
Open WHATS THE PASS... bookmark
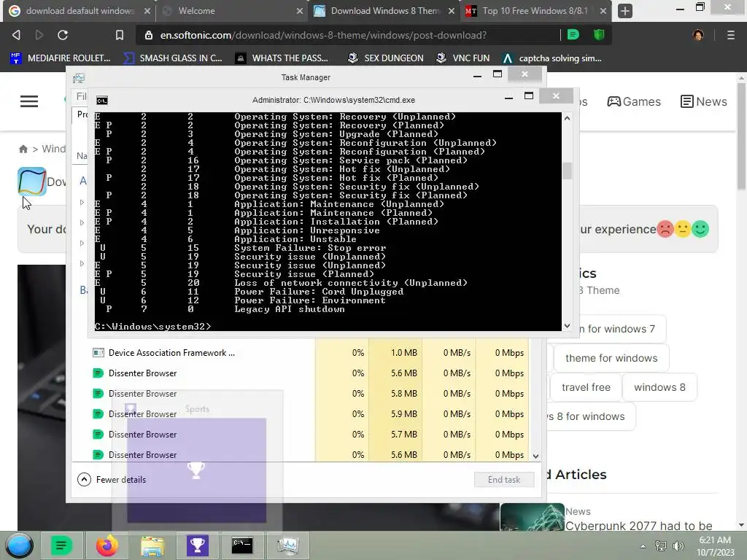click(x=282, y=58)
